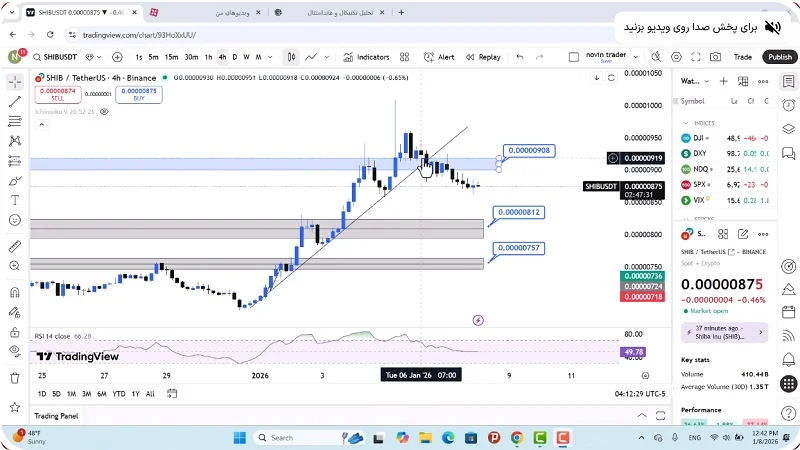Collapse the INDICES section in watchlist
Image resolution: width=800 pixels, height=450 pixels.
click(x=685, y=123)
